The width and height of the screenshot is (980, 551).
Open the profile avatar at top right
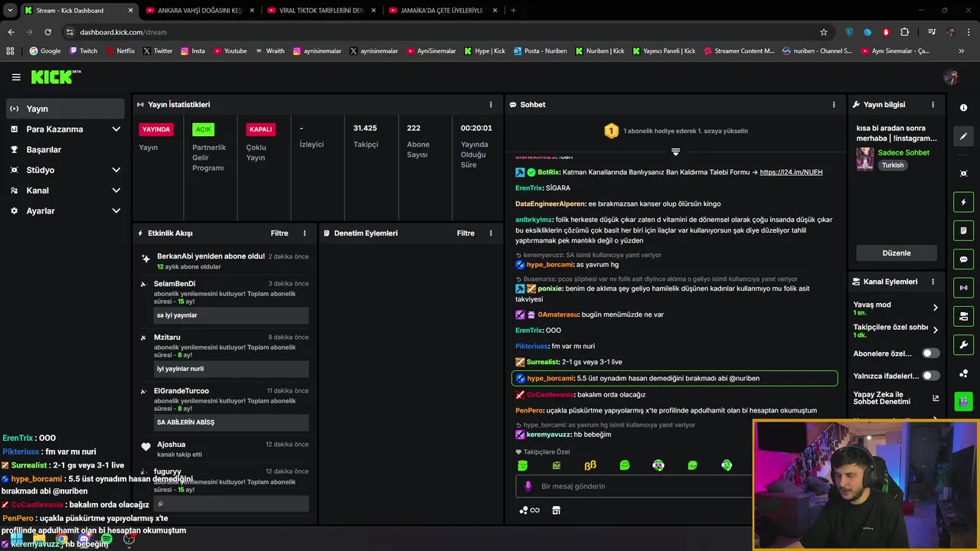(952, 77)
